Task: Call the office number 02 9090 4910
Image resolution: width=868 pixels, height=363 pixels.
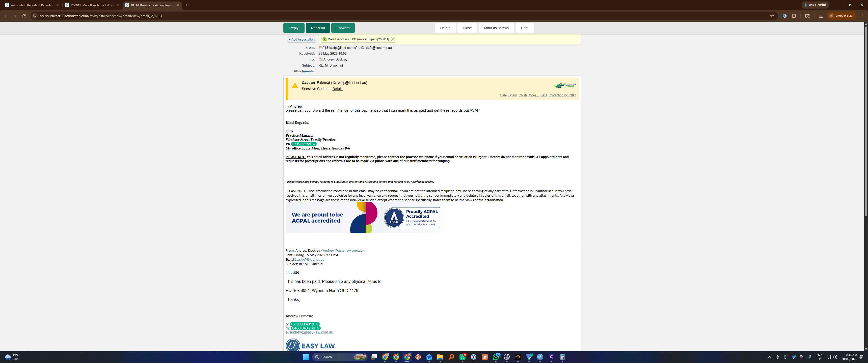Action: 305,324
